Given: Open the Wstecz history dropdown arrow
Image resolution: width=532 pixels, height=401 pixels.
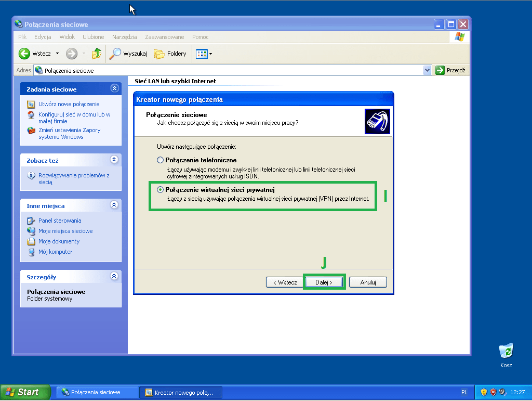Looking at the screenshot, I should click(57, 54).
